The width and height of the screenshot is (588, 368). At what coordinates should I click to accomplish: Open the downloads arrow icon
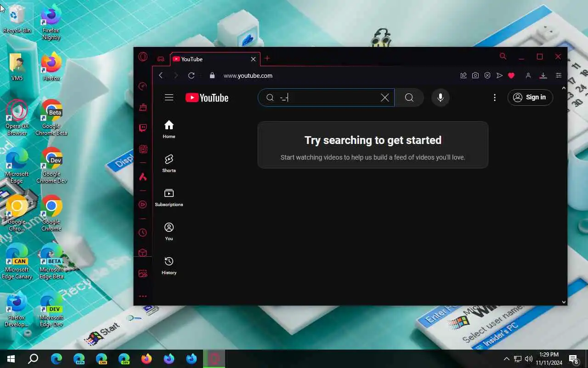tap(543, 75)
